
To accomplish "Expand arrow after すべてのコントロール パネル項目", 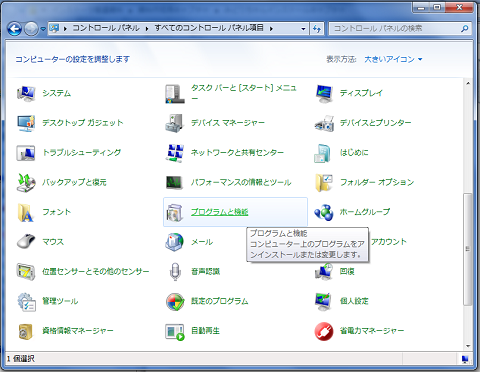I will [x=271, y=29].
